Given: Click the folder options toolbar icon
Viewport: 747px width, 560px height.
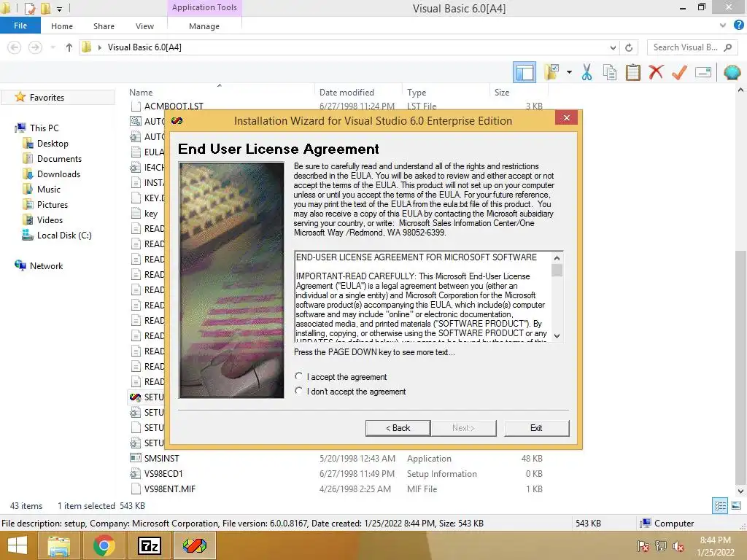Looking at the screenshot, I should 551,72.
